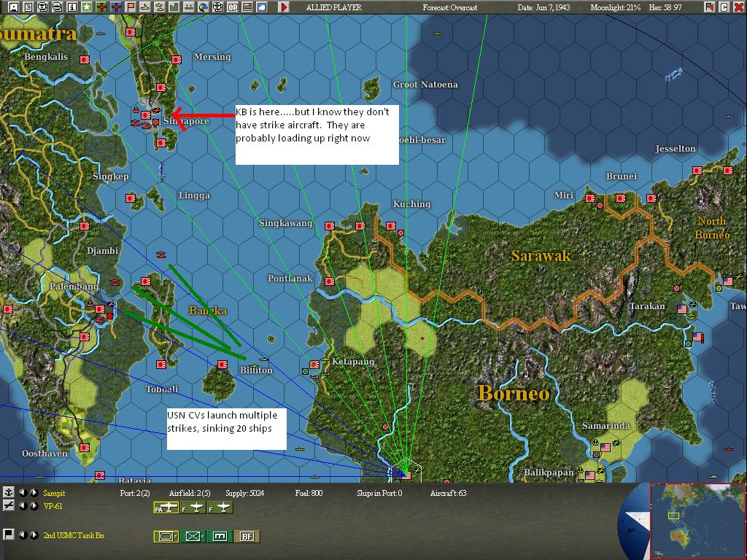Image resolution: width=747 pixels, height=560 pixels.
Task: Select the PA patrol aircraft unit icon
Action: click(166, 508)
